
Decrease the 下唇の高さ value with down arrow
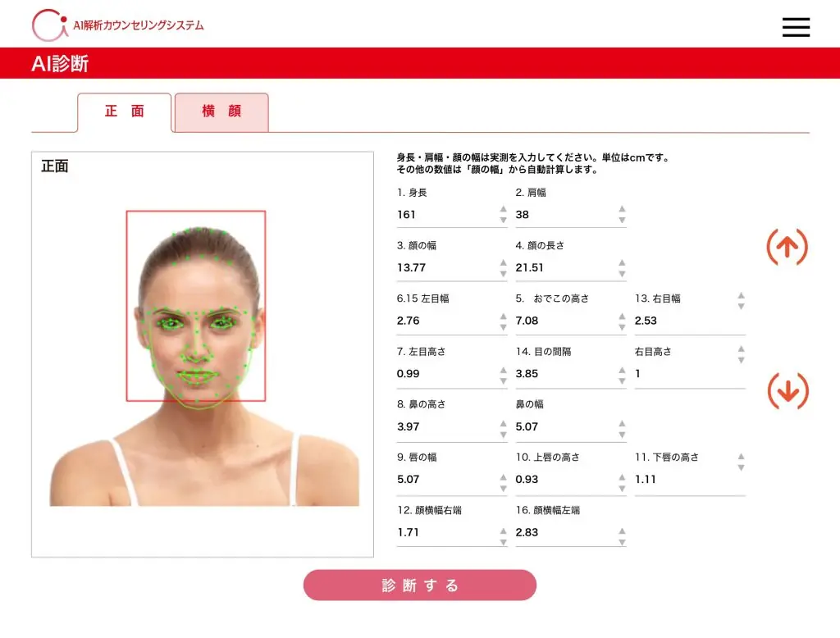(x=741, y=467)
